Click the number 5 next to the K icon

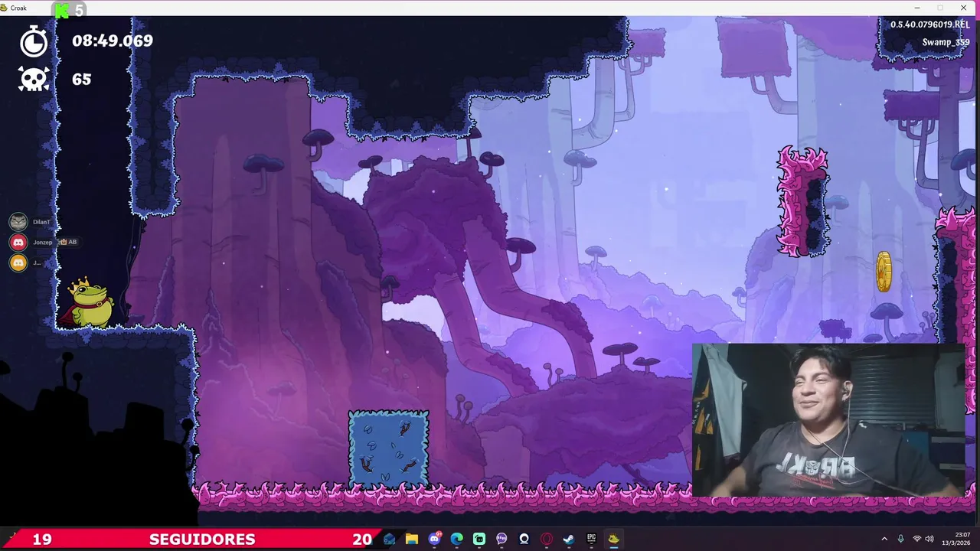pos(79,10)
